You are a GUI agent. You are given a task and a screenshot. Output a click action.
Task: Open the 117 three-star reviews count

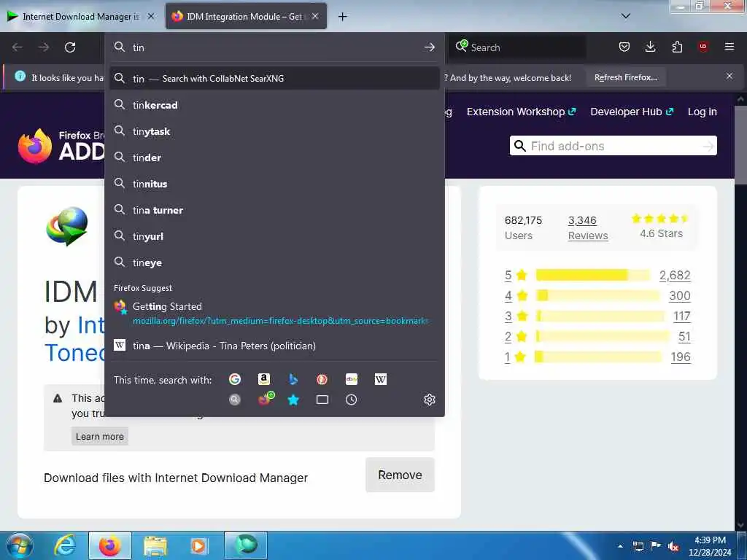click(x=682, y=316)
